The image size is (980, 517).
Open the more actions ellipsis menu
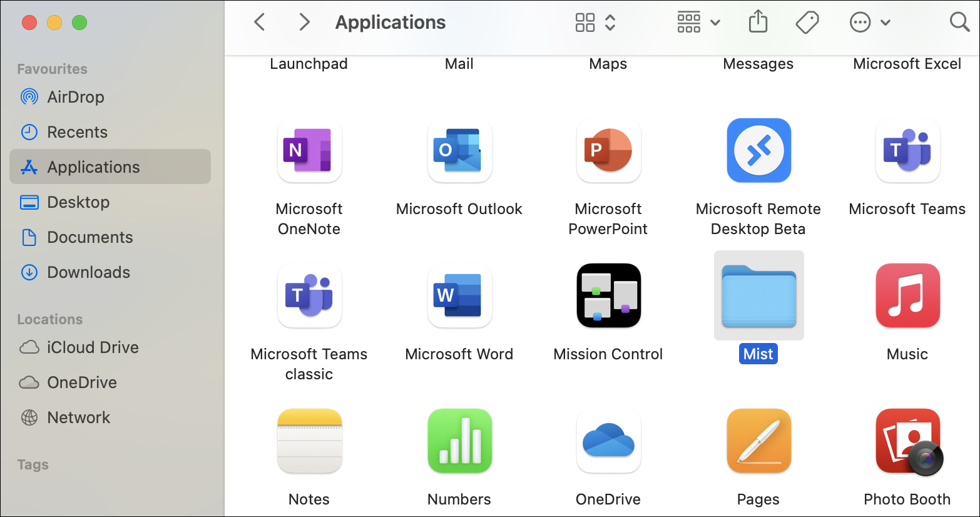tap(869, 23)
